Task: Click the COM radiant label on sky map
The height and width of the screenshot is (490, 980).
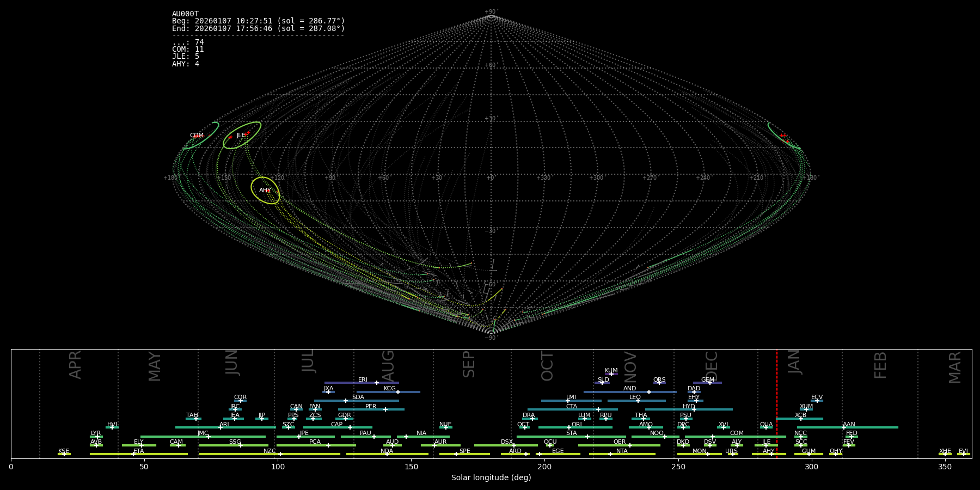Action: pos(197,136)
